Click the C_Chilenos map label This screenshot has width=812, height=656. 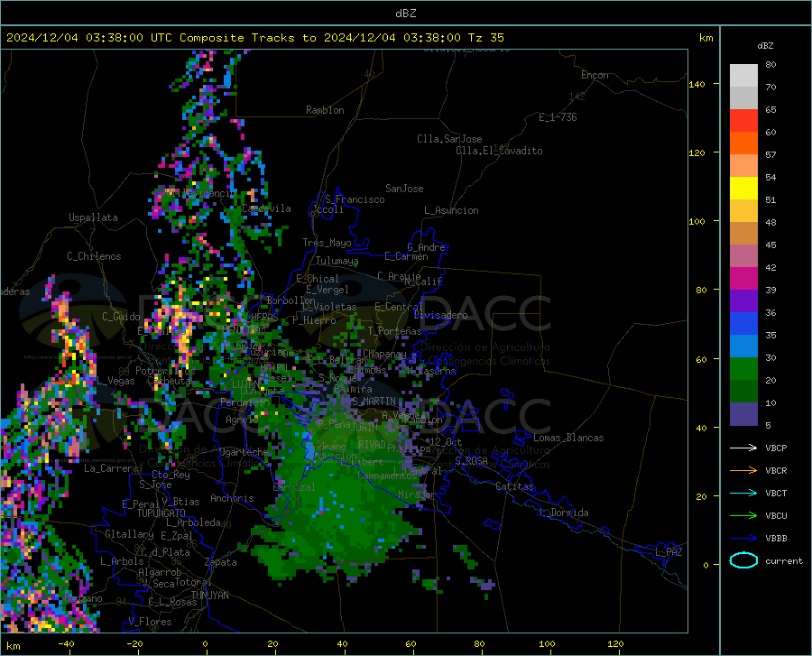[x=94, y=256]
